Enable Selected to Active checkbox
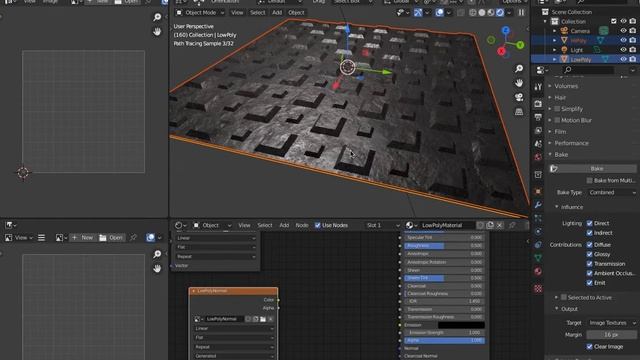640x360 pixels. 564,297
